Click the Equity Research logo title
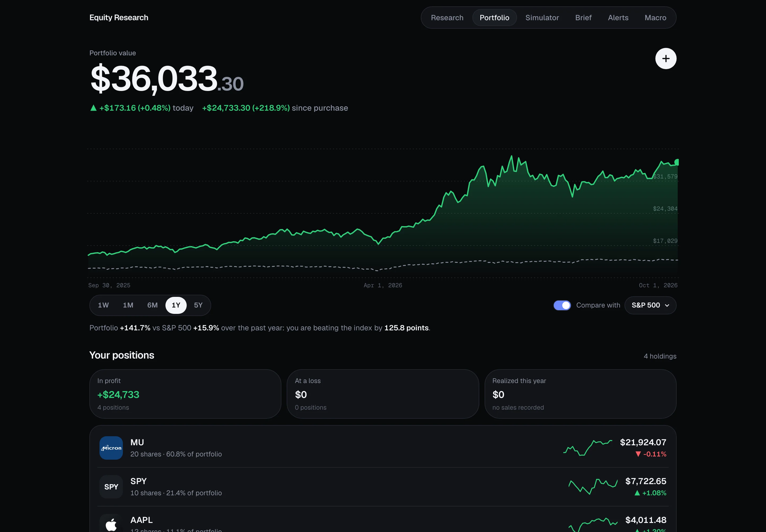 pyautogui.click(x=119, y=18)
